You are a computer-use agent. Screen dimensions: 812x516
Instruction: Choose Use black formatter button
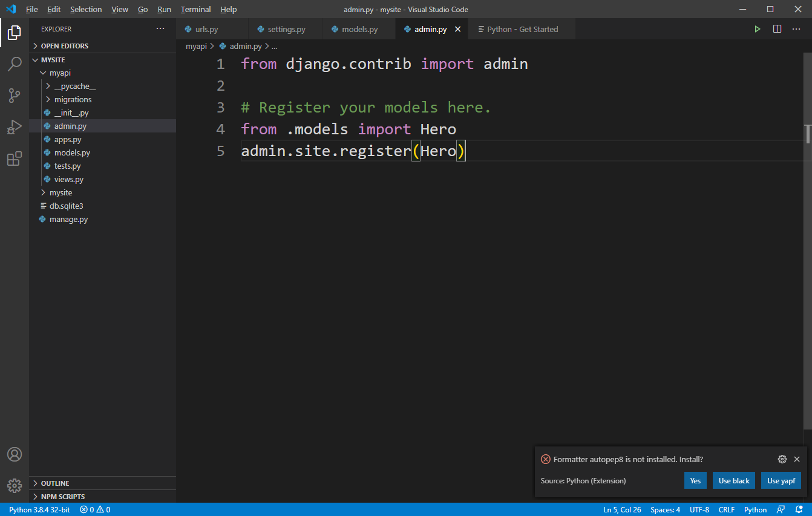(x=734, y=480)
